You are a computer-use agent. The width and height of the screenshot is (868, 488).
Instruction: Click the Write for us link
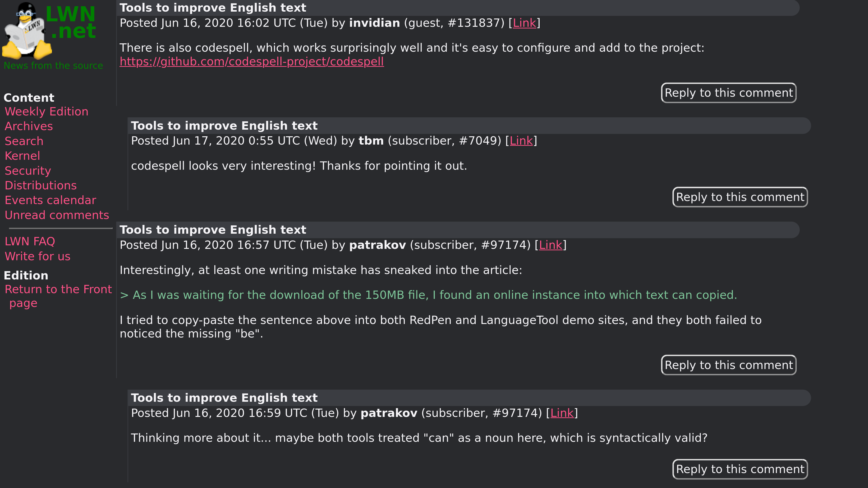[37, 257]
